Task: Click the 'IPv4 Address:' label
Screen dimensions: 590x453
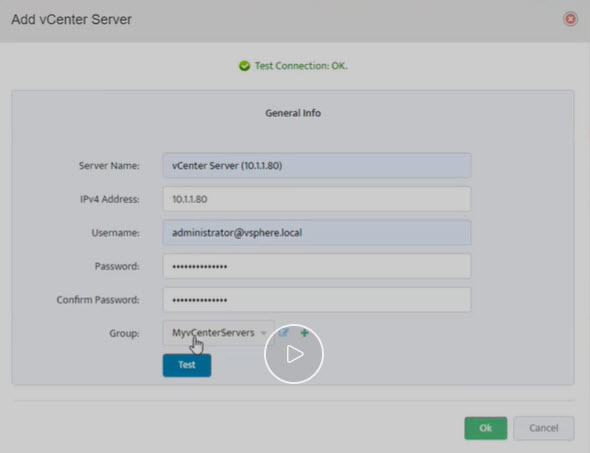Action: [109, 199]
